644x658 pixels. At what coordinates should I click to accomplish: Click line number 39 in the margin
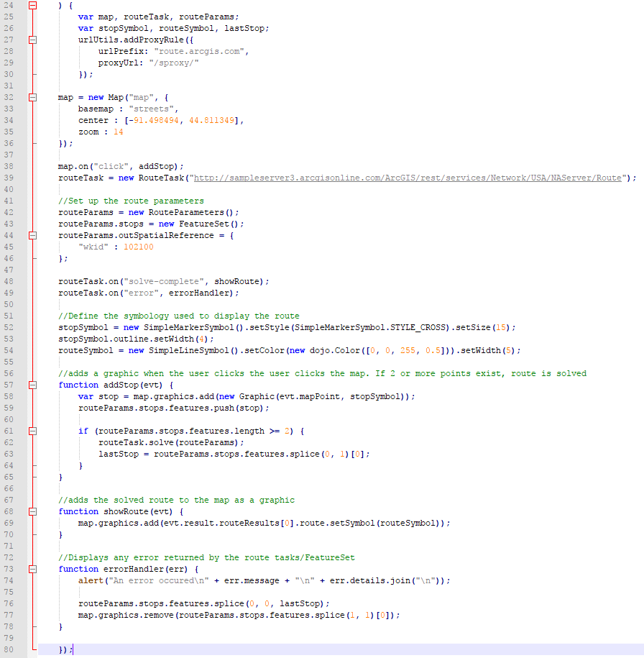9,178
